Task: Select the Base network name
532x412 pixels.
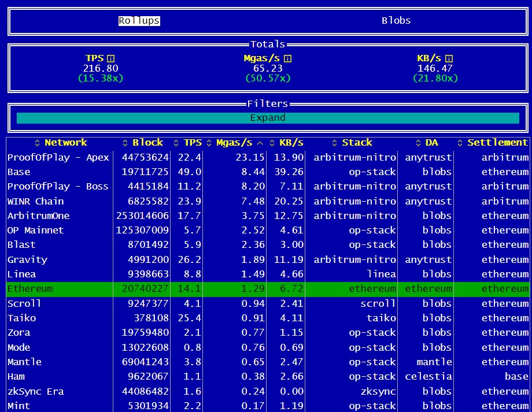Action: point(19,172)
